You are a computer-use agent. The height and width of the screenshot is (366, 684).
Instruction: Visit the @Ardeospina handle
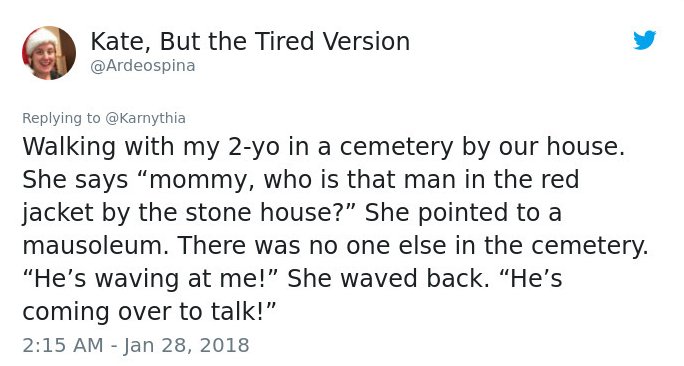click(143, 66)
